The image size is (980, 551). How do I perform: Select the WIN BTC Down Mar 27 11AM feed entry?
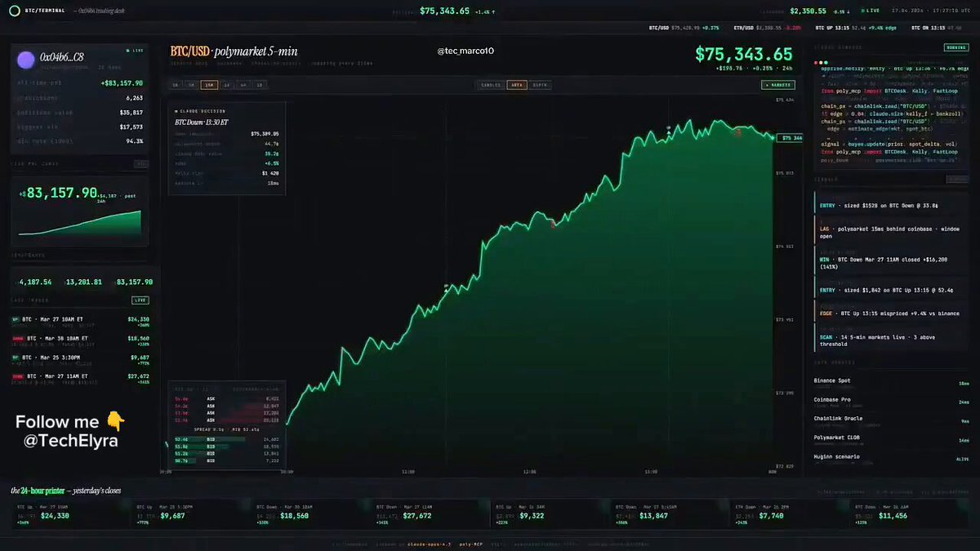(892, 261)
